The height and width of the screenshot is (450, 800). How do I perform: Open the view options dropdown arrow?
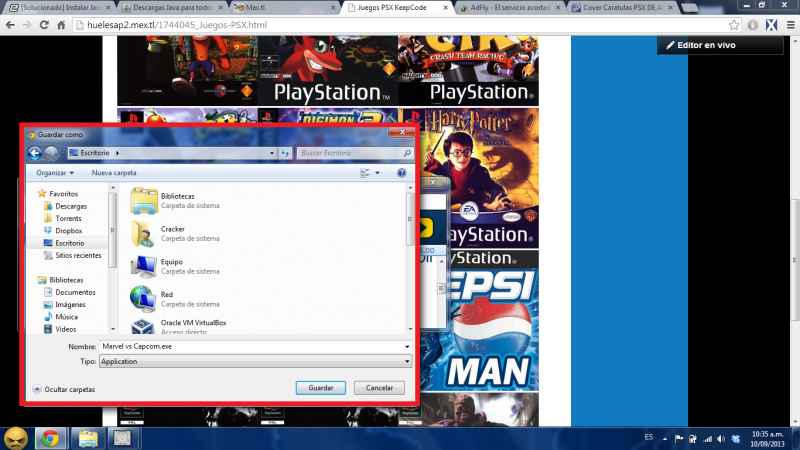coord(378,173)
